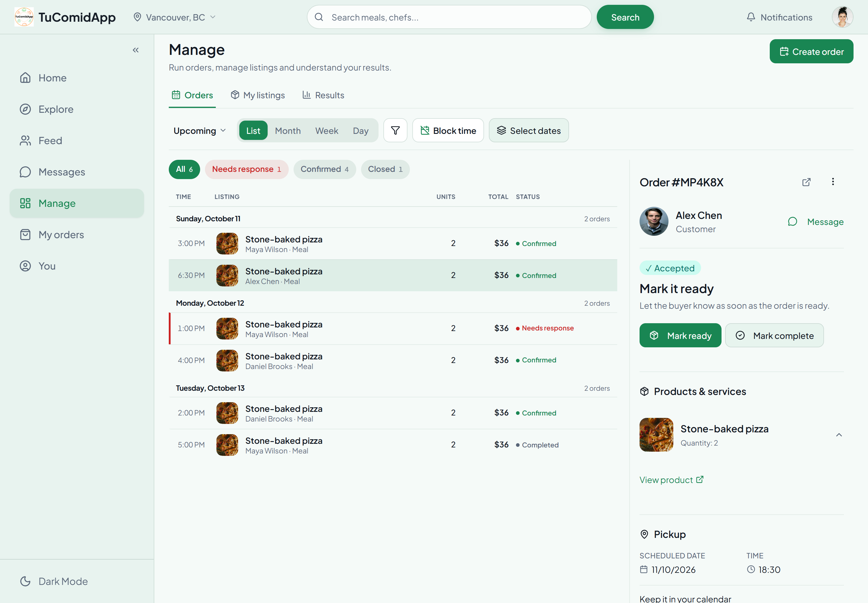Switch to Day view
This screenshot has height=603, width=868.
click(360, 130)
